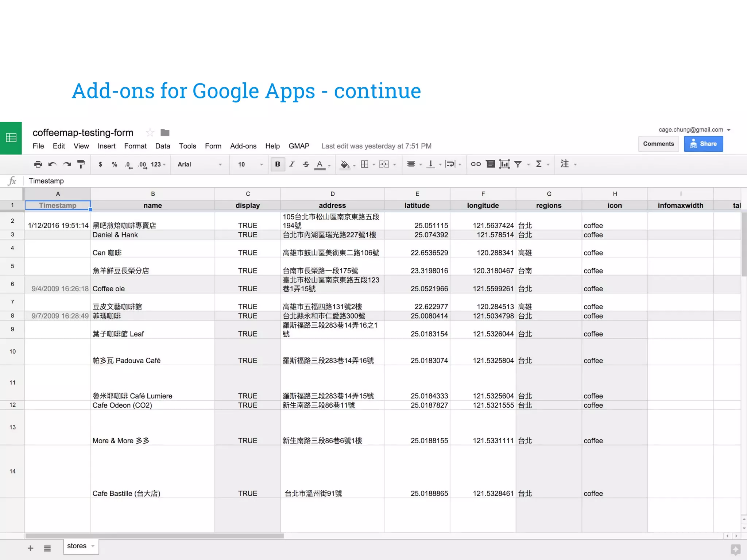This screenshot has width=747, height=560.
Task: Rename the coffeemap-testing-form title
Action: [83, 132]
